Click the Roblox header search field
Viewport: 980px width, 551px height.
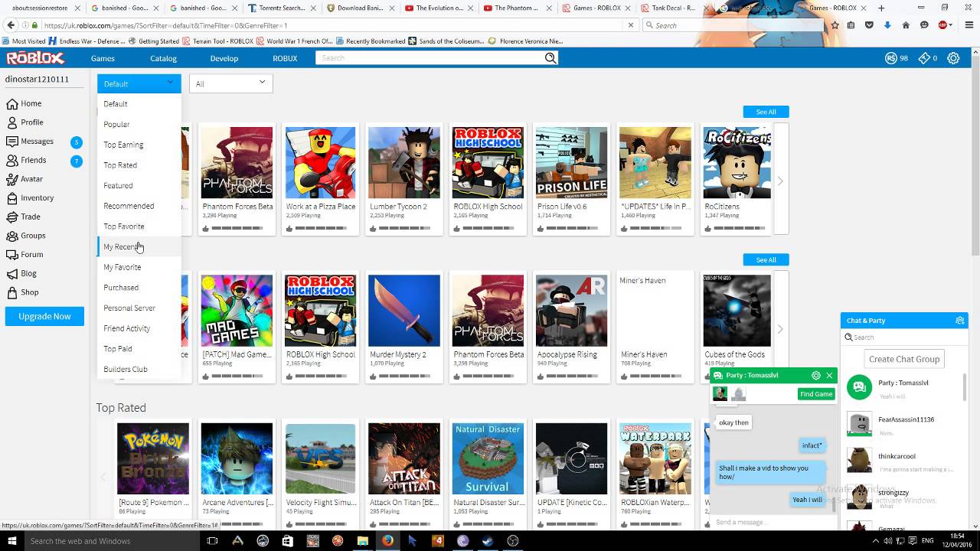(x=430, y=58)
